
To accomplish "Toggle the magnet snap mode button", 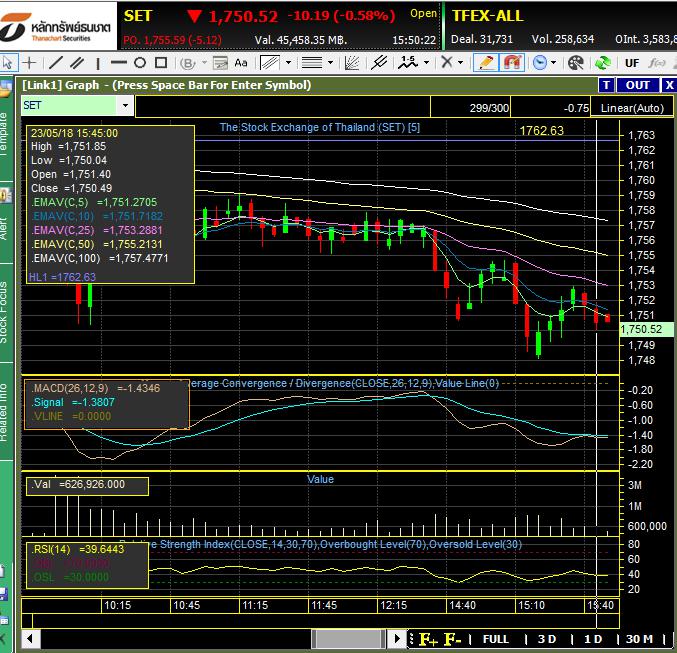I will pos(512,63).
